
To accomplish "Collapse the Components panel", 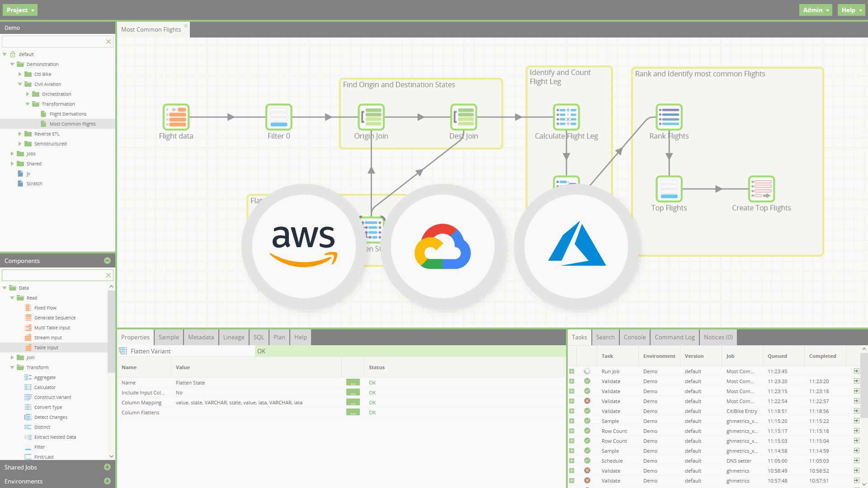I will [x=107, y=260].
